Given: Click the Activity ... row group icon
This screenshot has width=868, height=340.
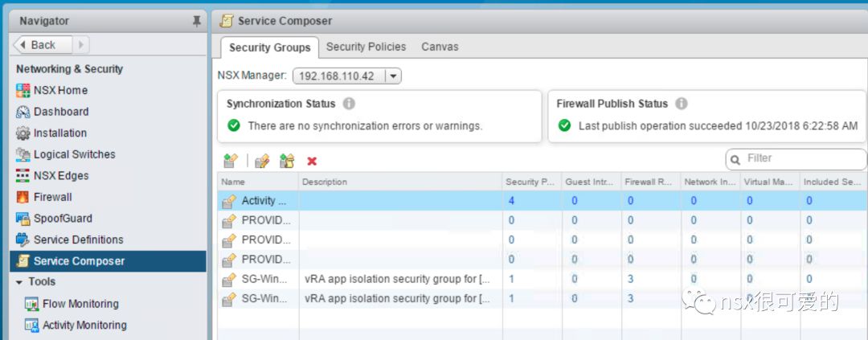Looking at the screenshot, I should [229, 201].
